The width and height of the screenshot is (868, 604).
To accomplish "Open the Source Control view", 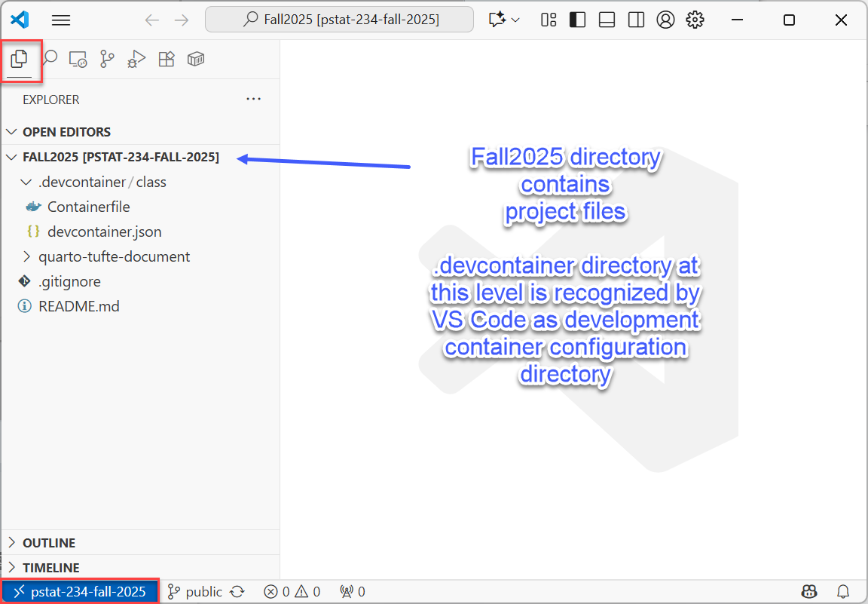I will point(107,59).
